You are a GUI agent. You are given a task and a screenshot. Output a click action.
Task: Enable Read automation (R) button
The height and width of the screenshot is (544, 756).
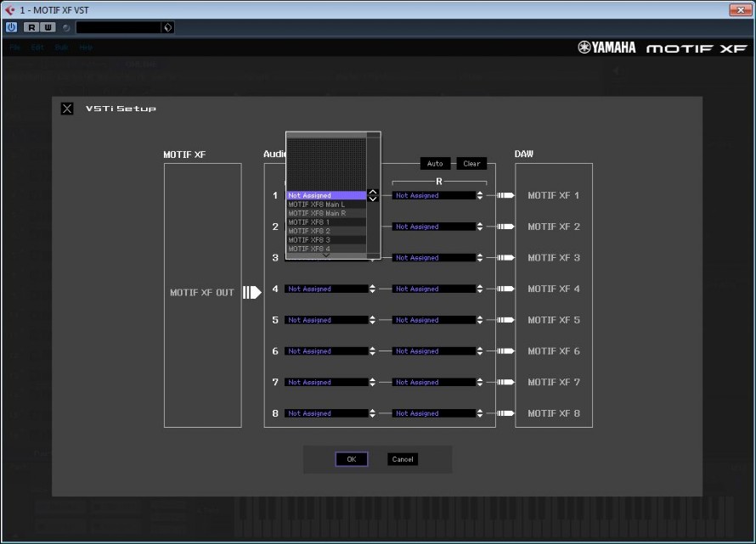click(x=31, y=27)
